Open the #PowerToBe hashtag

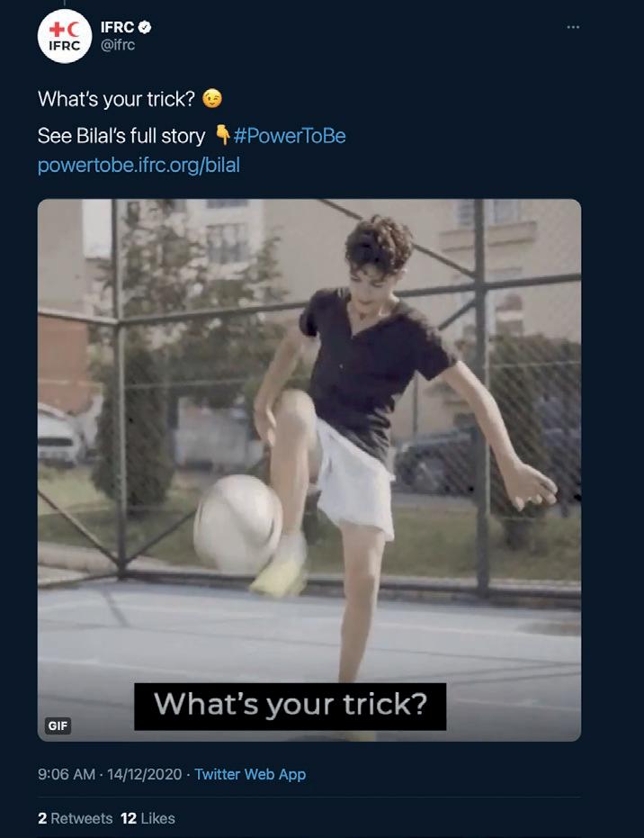[x=290, y=136]
